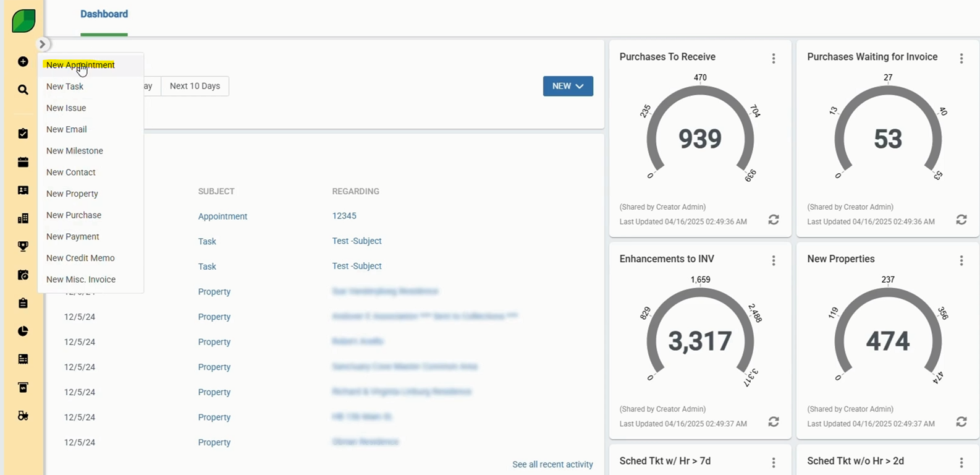Switch to the Dashboard tab
980x475 pixels.
click(104, 14)
